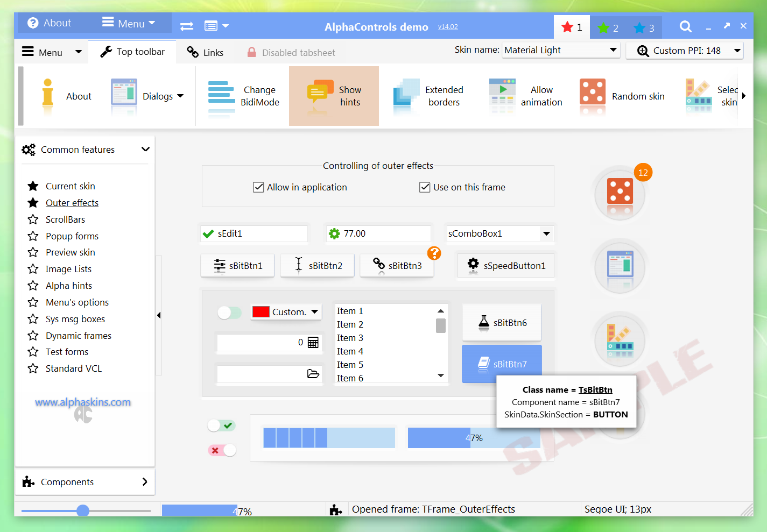The height and width of the screenshot is (532, 767).
Task: Click the segmented blue progress bar
Action: click(x=329, y=438)
